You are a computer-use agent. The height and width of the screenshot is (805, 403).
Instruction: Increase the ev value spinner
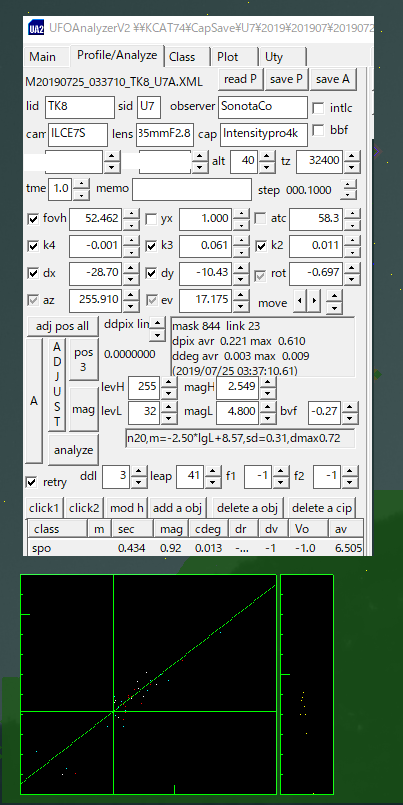pyautogui.click(x=242, y=294)
